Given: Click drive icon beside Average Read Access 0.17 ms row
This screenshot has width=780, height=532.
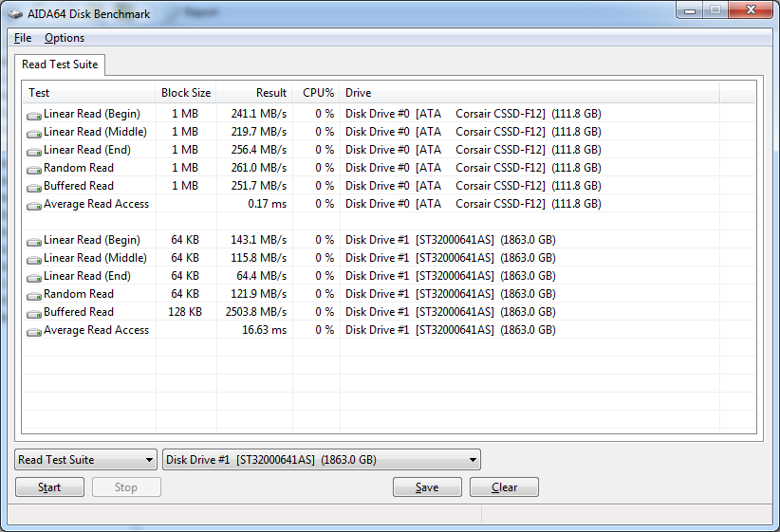Looking at the screenshot, I should click(x=34, y=206).
